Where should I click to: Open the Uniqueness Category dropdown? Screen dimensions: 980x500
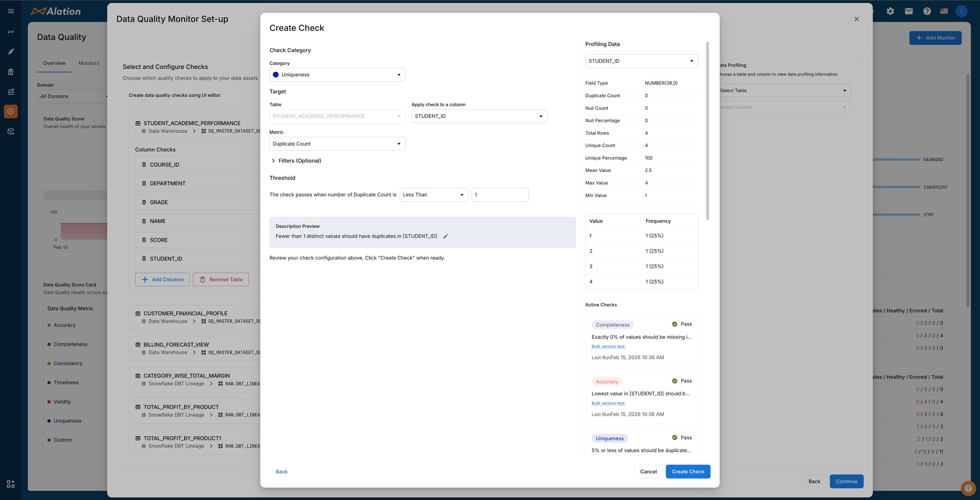tap(337, 75)
